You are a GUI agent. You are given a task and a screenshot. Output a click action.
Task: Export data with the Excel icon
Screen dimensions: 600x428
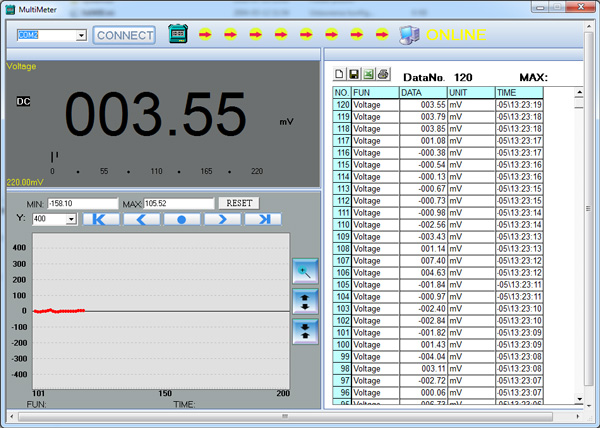367,75
